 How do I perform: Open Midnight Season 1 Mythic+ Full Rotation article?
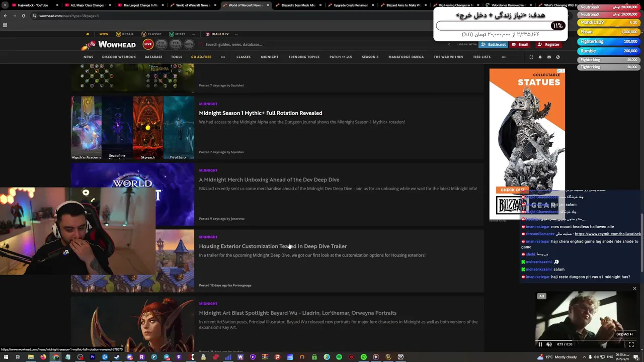tap(261, 113)
